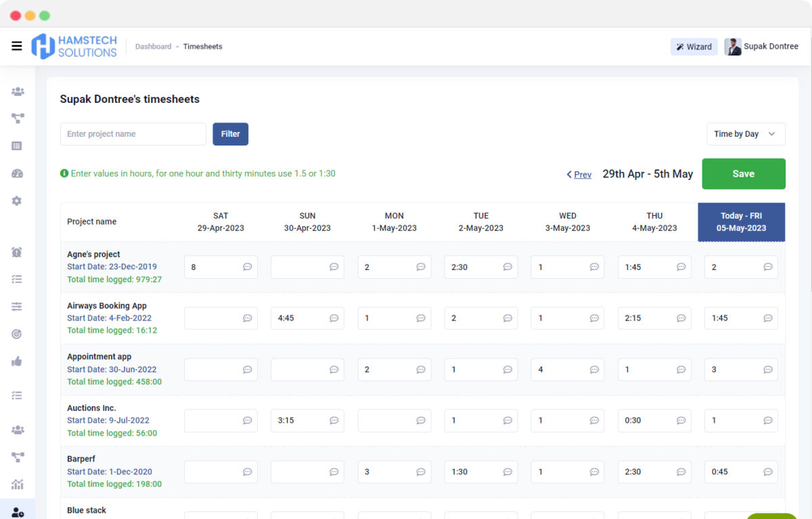Open hierarchy icon above the bar chart icon
This screenshot has height=519, width=812.
(x=18, y=457)
